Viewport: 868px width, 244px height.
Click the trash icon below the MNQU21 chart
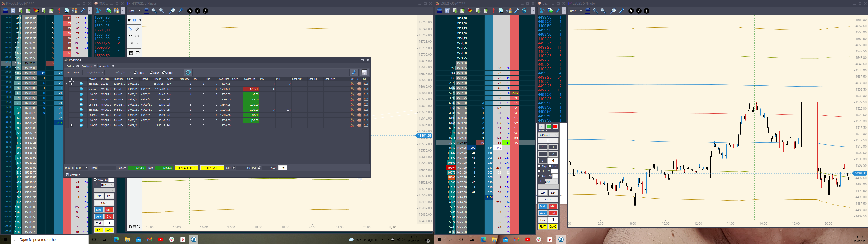point(134,226)
